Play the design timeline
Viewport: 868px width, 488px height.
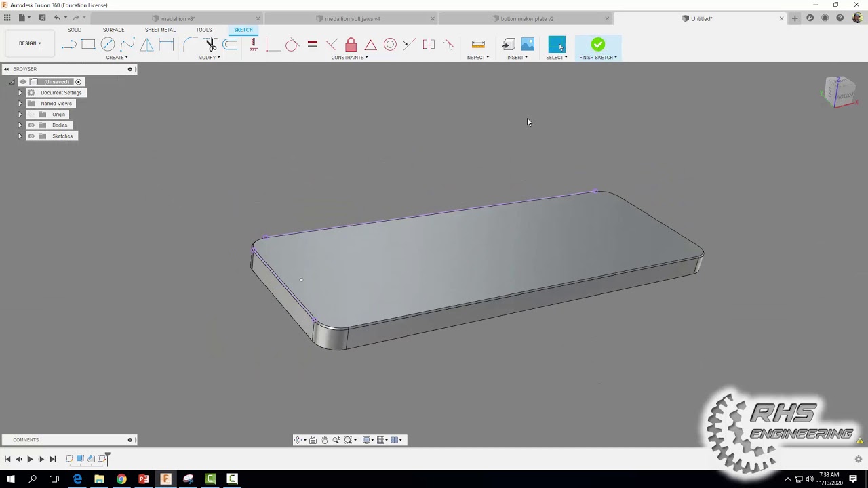point(30,460)
